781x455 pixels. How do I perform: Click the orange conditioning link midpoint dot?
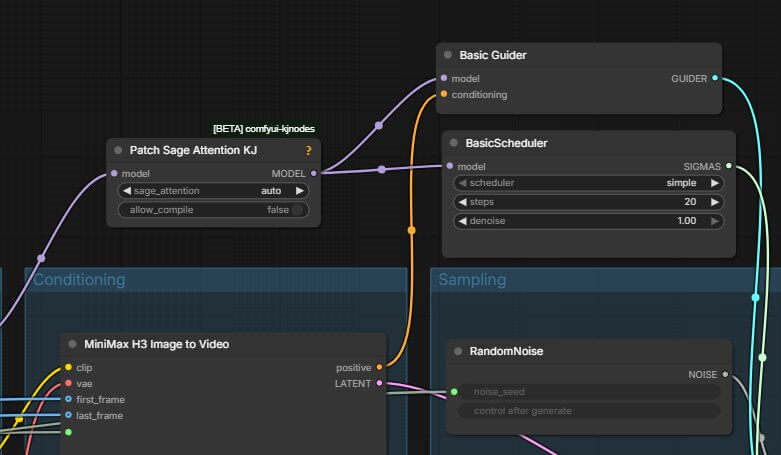411,230
